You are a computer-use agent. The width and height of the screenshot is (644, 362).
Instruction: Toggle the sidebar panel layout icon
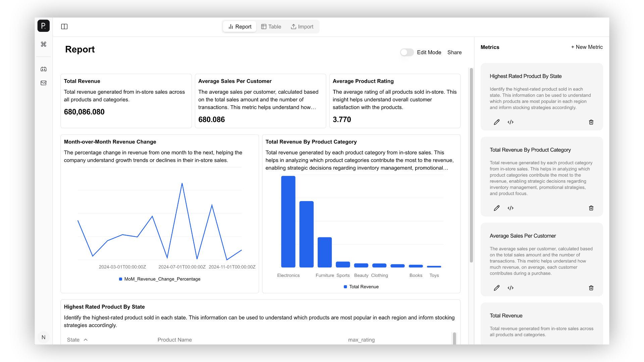pos(64,26)
